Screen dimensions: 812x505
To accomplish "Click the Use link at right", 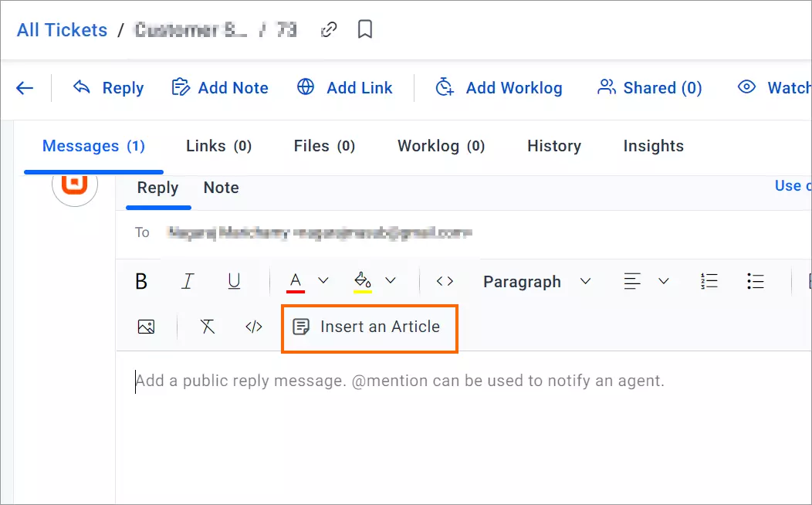I will pos(793,186).
